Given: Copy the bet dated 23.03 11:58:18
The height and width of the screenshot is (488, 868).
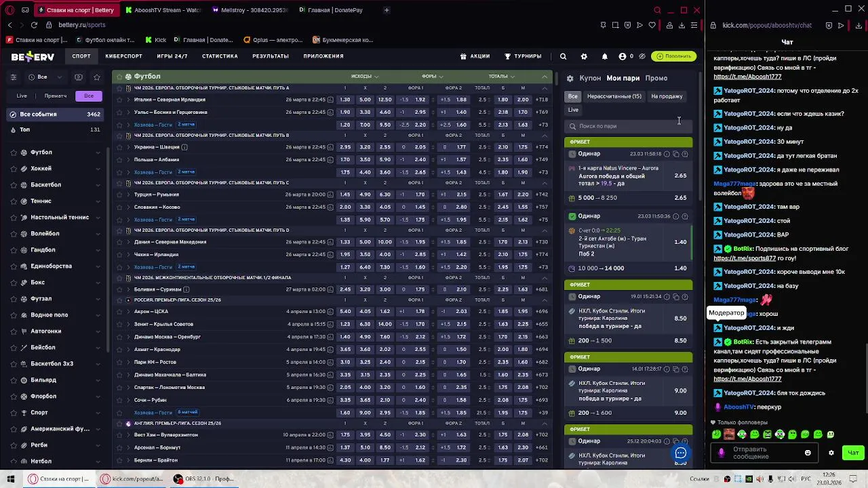Looking at the screenshot, I should click(x=675, y=154).
